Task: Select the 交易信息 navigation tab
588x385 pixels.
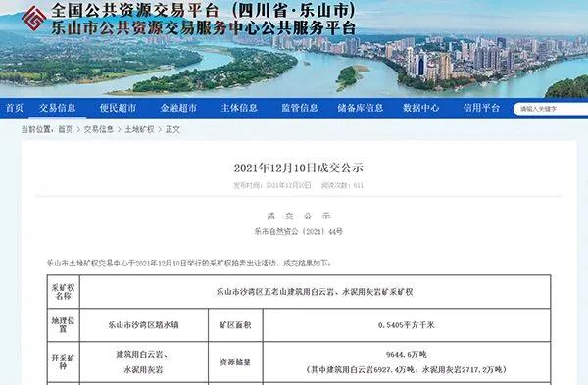Action: coord(58,108)
